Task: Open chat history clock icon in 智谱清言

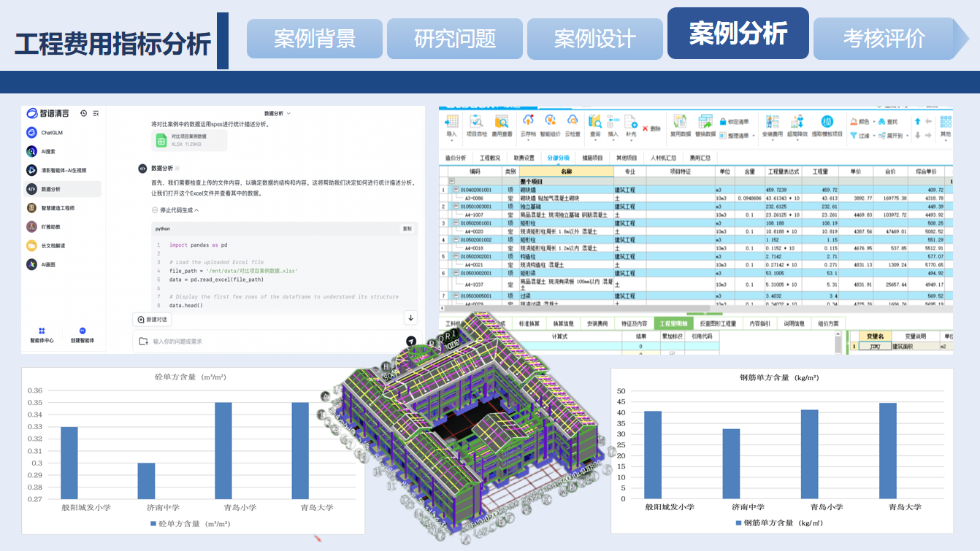Action: [x=84, y=113]
